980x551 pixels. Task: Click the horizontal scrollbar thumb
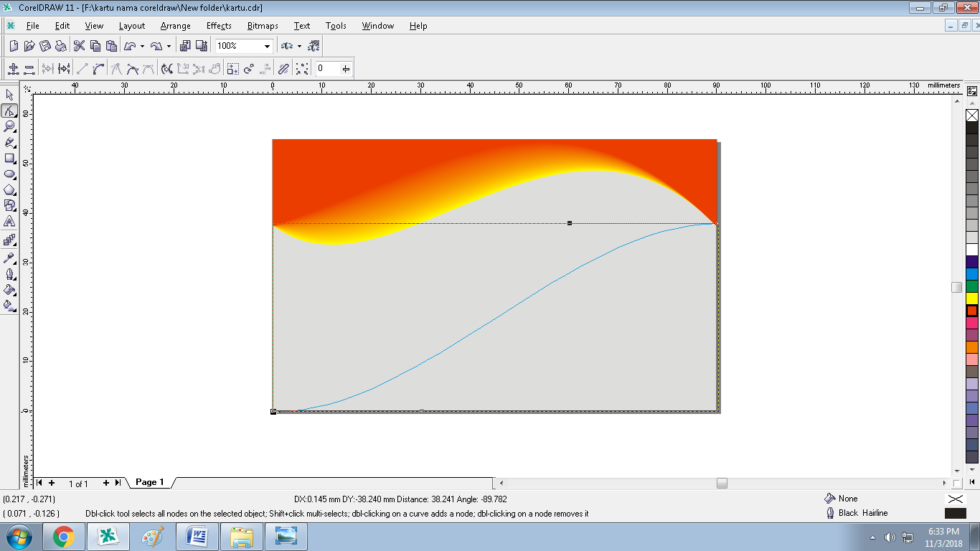(722, 484)
